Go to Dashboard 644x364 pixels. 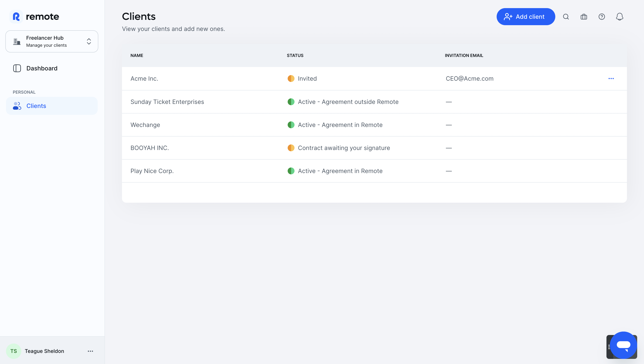(52, 68)
